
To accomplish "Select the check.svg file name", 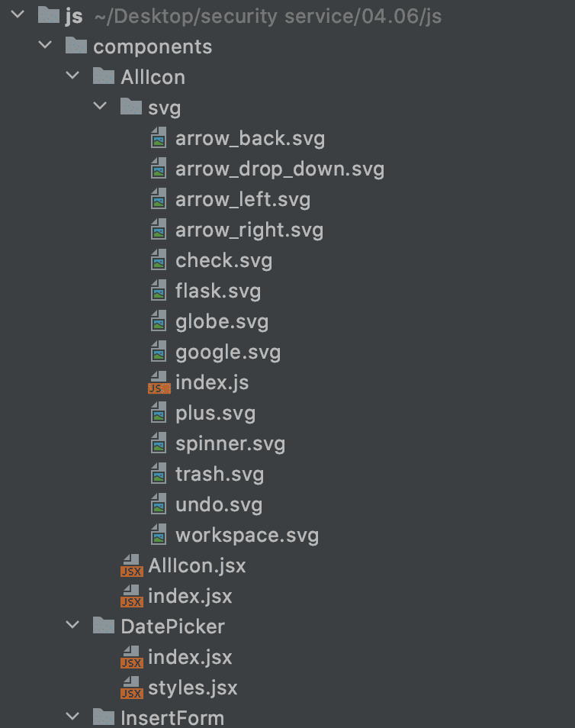I will pos(223,260).
